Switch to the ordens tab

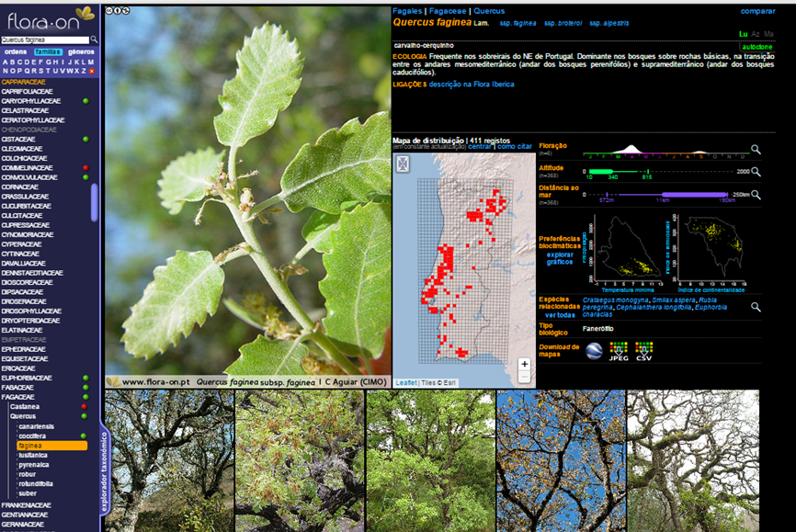[x=16, y=51]
